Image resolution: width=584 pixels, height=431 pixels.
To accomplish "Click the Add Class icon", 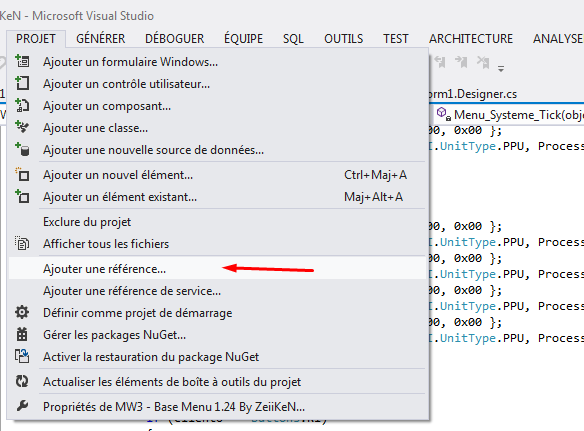I will pyautogui.click(x=22, y=127).
